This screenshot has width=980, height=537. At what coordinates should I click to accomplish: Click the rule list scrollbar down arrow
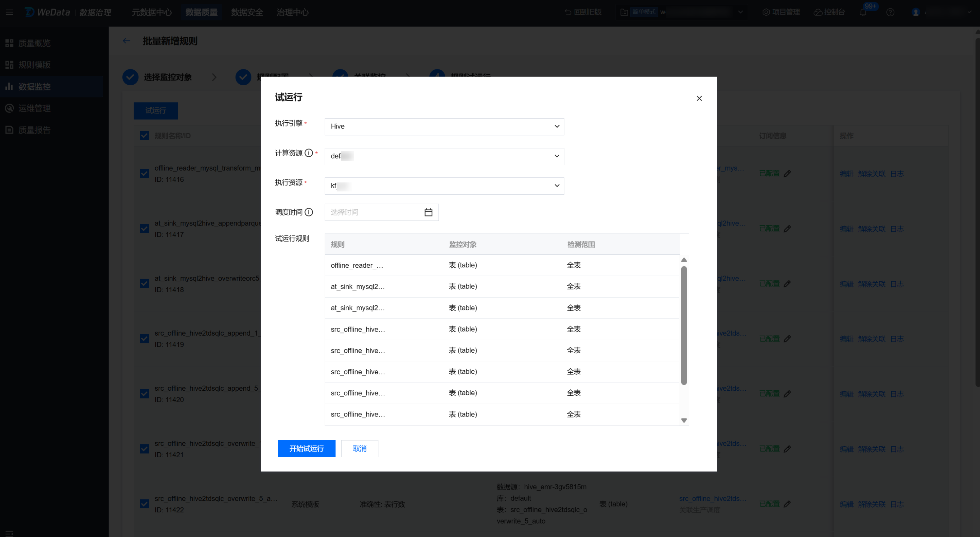pos(684,420)
